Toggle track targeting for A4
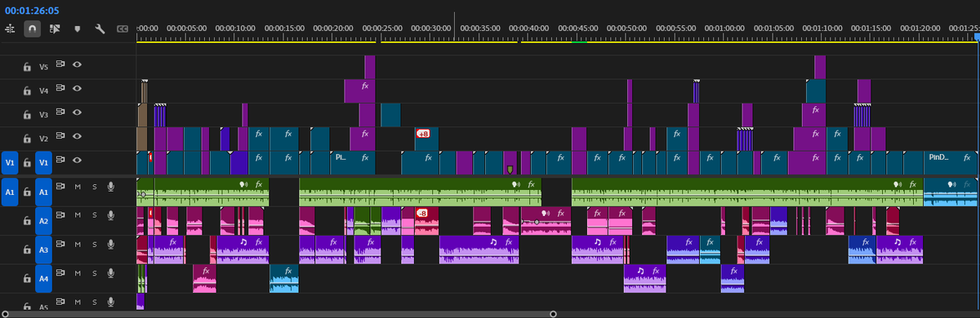Screen dimensions: 980x318 44,280
